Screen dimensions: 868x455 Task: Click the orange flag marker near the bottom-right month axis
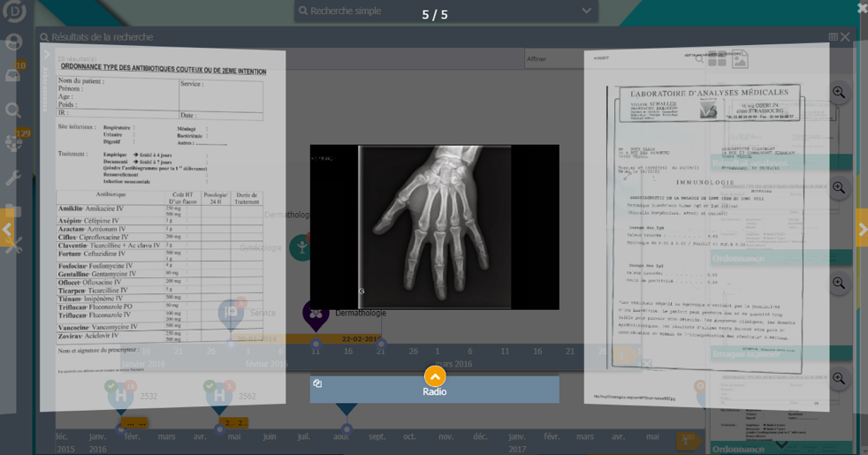[x=688, y=441]
